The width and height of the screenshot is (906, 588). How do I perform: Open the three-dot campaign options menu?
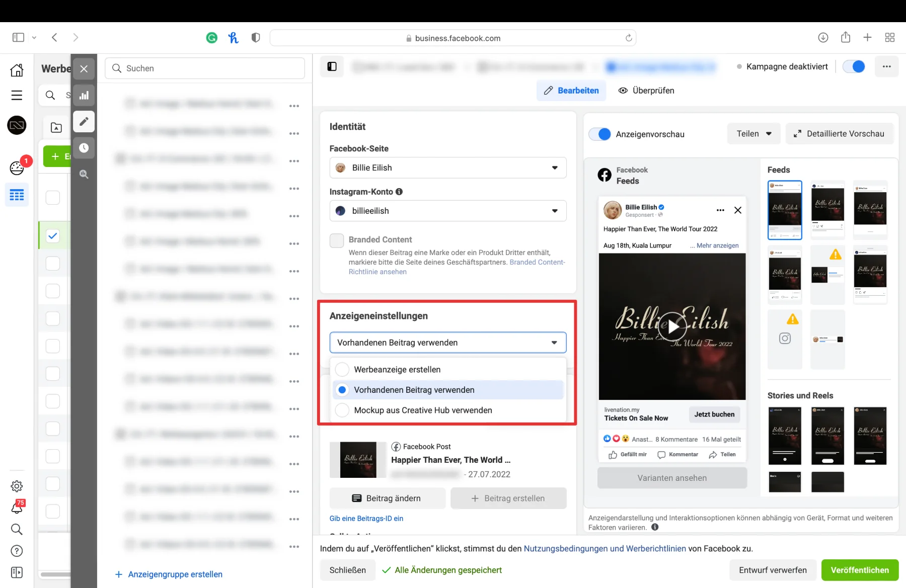[x=887, y=66]
